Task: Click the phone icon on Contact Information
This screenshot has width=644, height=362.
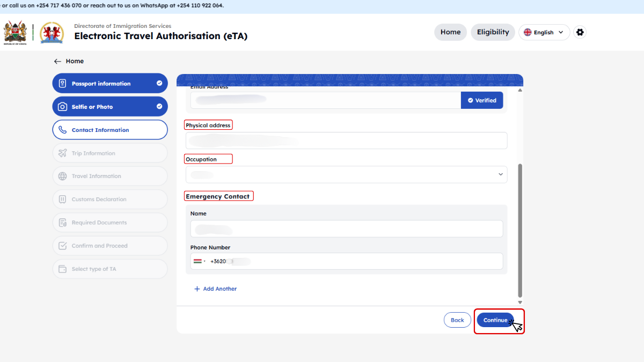Action: point(62,130)
